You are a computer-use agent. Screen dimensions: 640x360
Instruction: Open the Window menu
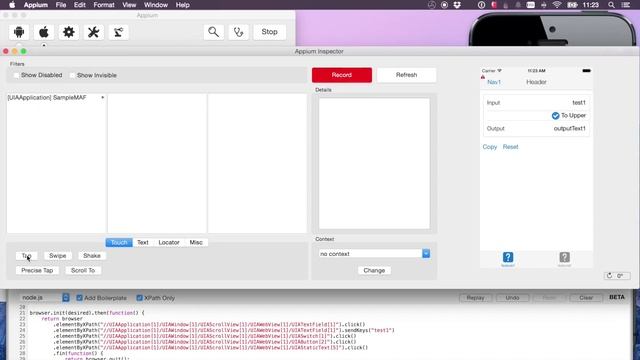click(x=156, y=5)
